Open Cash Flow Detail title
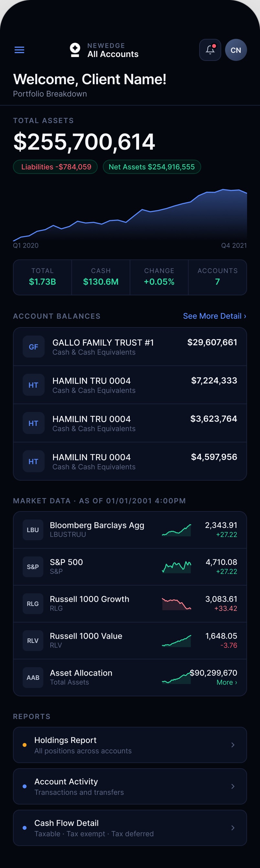The width and height of the screenshot is (260, 868). 66,823
